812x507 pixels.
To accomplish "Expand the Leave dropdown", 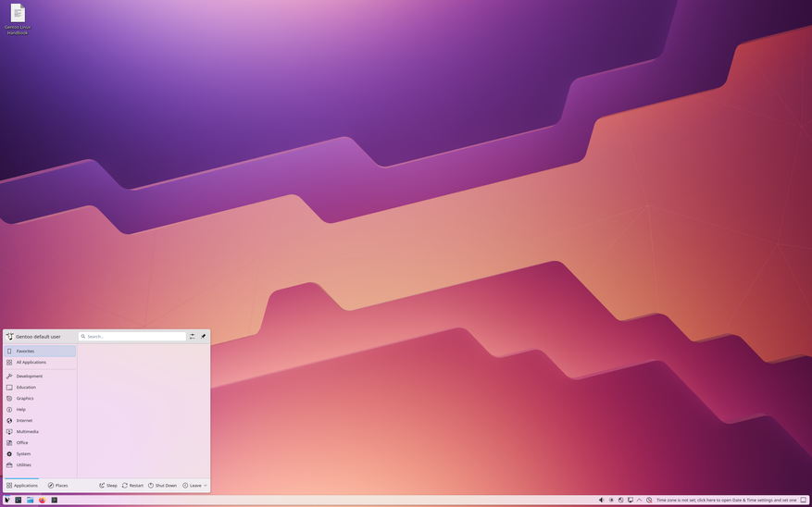I will coord(194,486).
